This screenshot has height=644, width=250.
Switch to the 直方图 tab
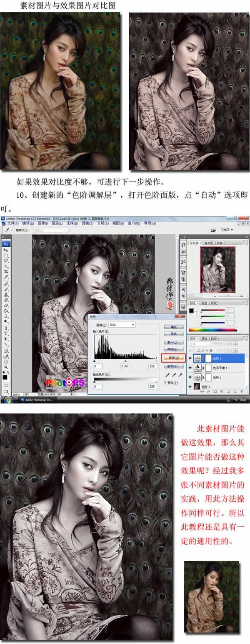point(209,242)
